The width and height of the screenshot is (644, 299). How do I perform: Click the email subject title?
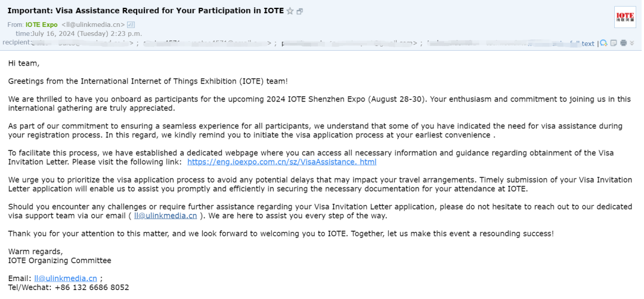[x=145, y=11]
